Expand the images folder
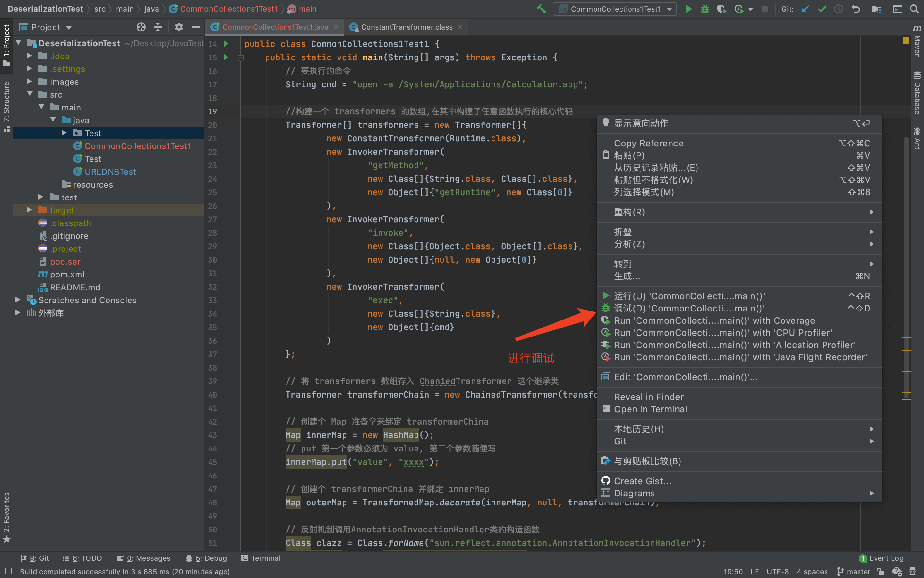 click(30, 82)
